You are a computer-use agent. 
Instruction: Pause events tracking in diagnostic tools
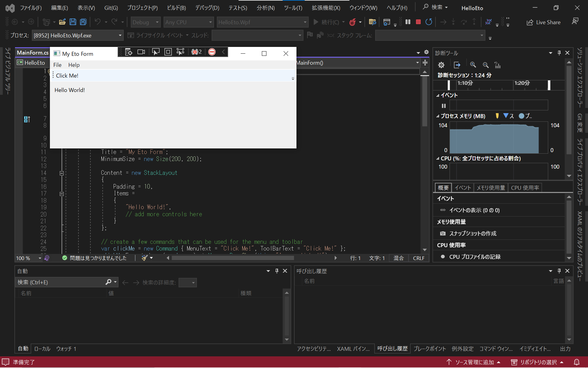pyautogui.click(x=443, y=106)
